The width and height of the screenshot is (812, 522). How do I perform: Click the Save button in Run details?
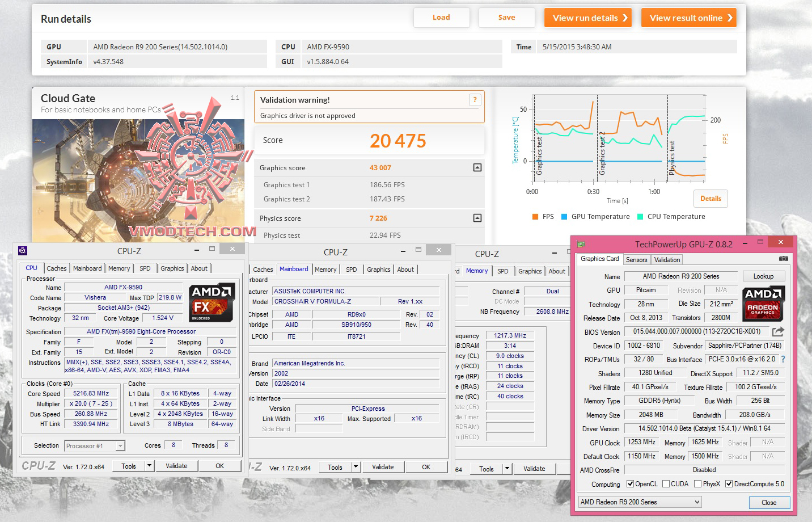pyautogui.click(x=506, y=18)
